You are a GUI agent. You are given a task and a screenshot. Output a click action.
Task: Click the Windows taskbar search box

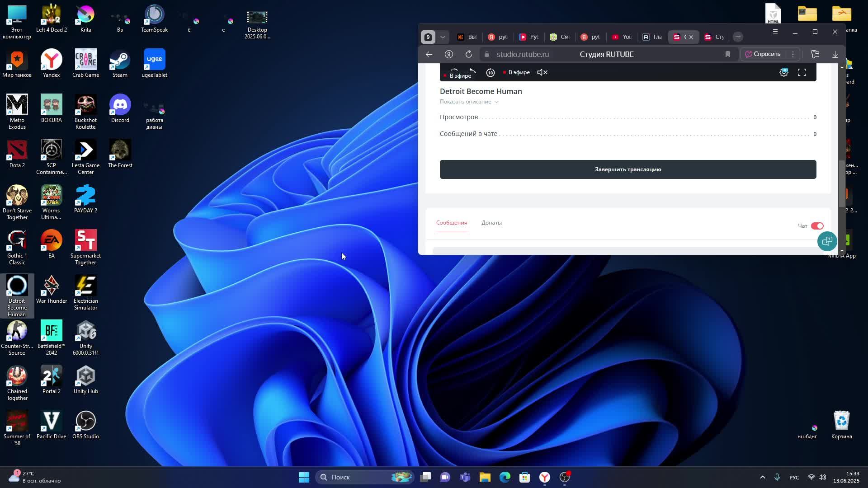click(365, 477)
